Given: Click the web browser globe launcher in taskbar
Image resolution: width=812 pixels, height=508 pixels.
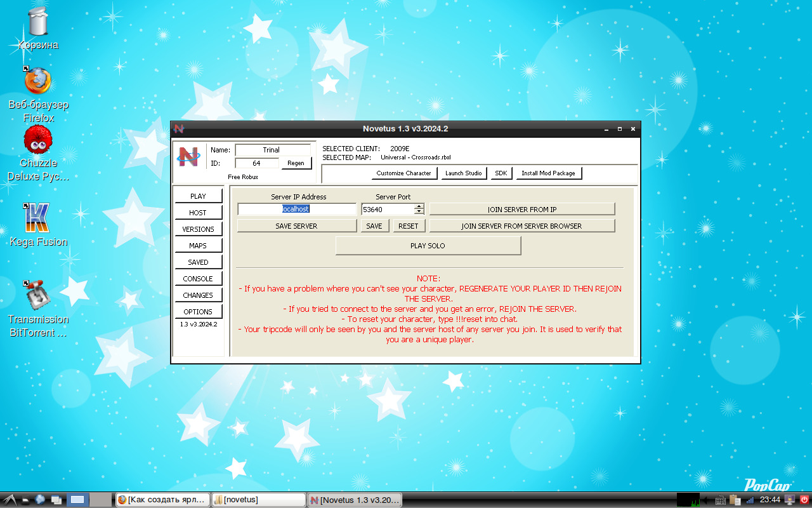Looking at the screenshot, I should (41, 500).
